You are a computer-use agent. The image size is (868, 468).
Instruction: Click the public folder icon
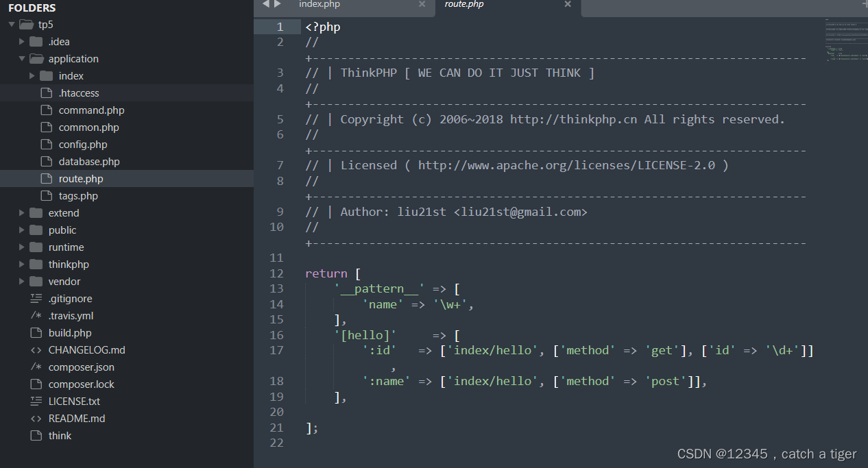[36, 230]
